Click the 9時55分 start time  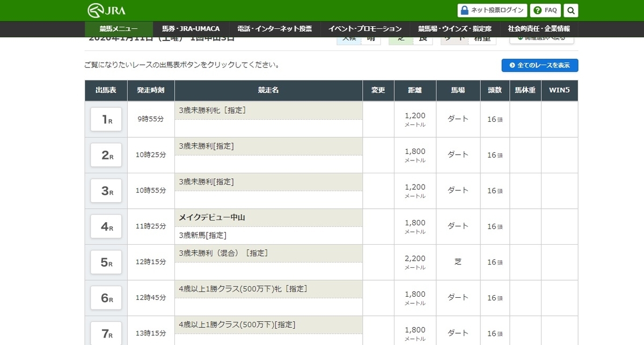tap(151, 119)
